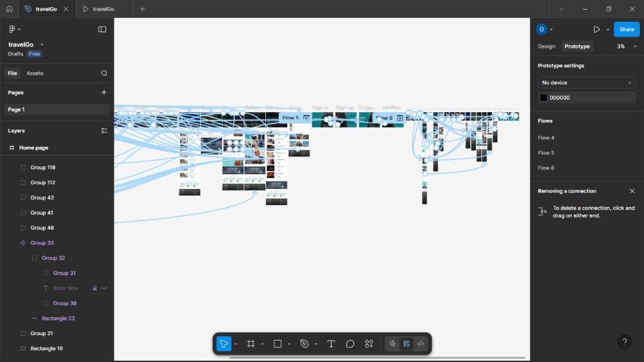Click the user avatar O icon

[x=541, y=29]
